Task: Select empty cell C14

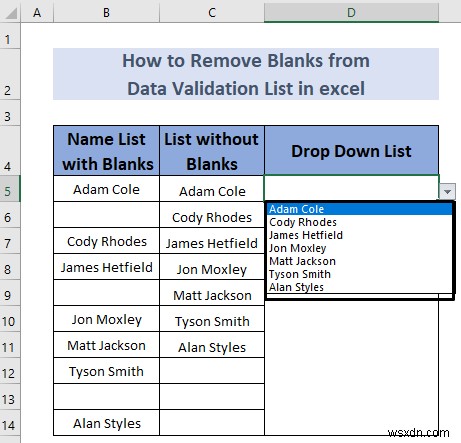Action: coord(212,423)
